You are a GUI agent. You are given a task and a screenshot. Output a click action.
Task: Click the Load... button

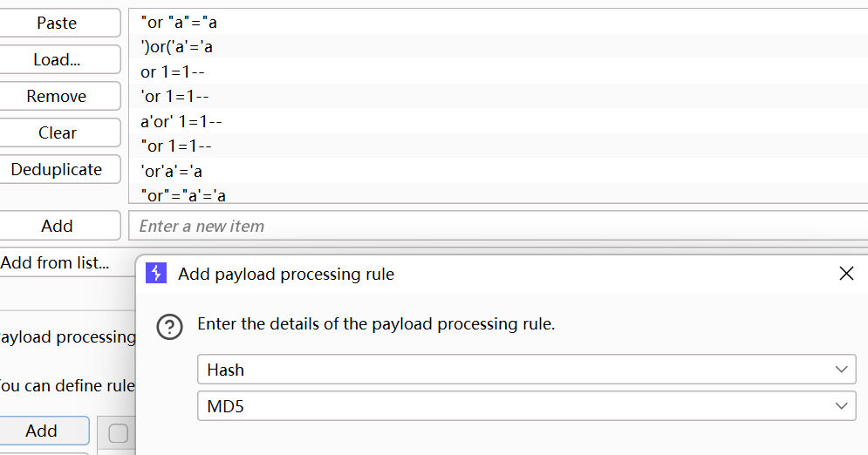[57, 59]
